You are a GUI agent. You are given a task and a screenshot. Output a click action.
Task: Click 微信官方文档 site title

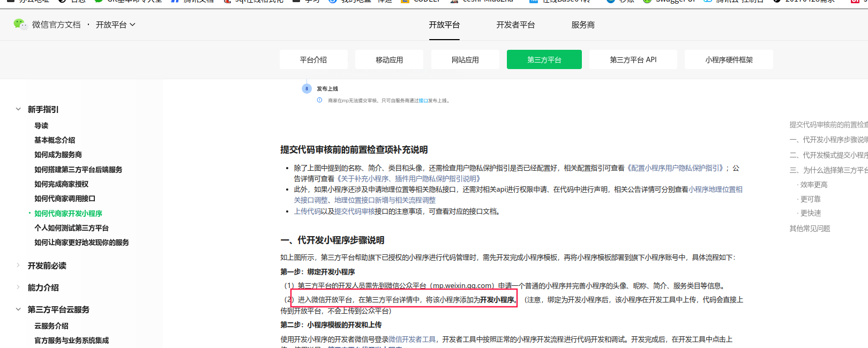click(56, 25)
